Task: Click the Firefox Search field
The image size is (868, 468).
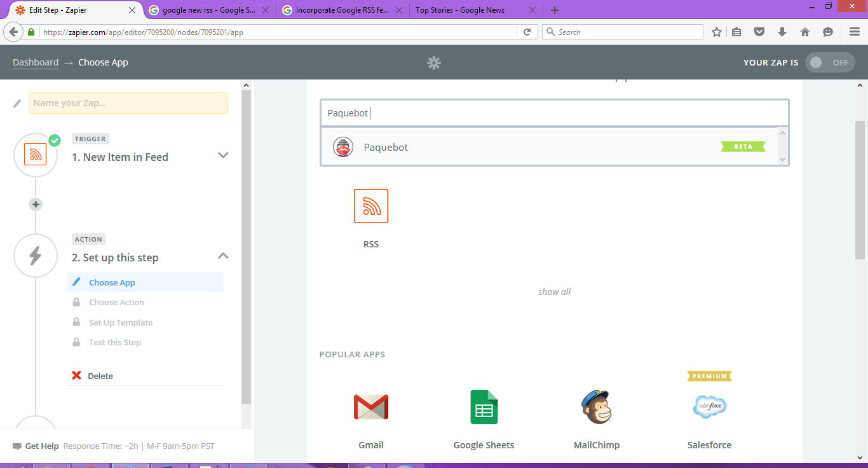Action: point(623,32)
